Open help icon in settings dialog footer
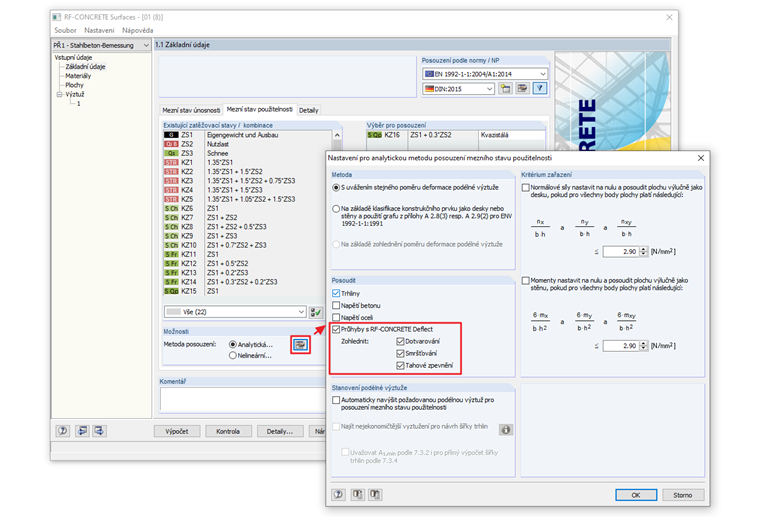The height and width of the screenshot is (517, 760). 338,494
